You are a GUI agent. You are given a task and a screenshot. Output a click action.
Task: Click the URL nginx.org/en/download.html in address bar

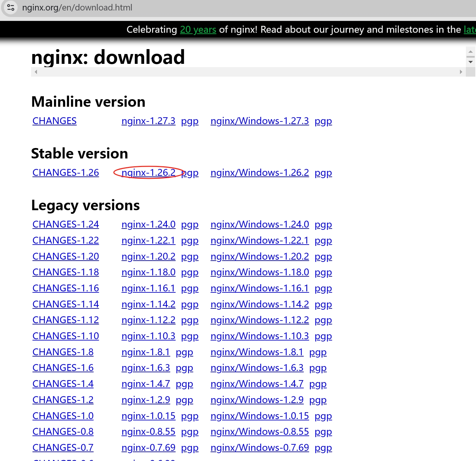coord(77,8)
